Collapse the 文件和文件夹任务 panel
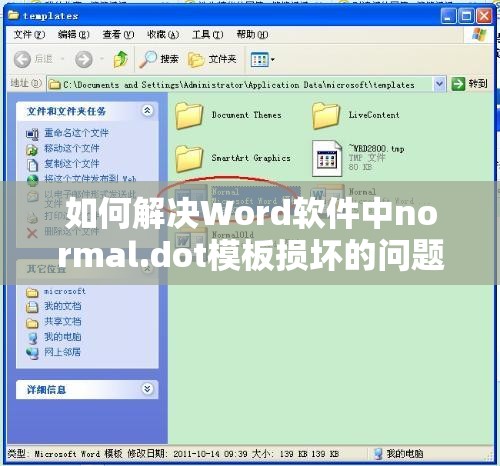The height and width of the screenshot is (466, 500). tap(147, 110)
